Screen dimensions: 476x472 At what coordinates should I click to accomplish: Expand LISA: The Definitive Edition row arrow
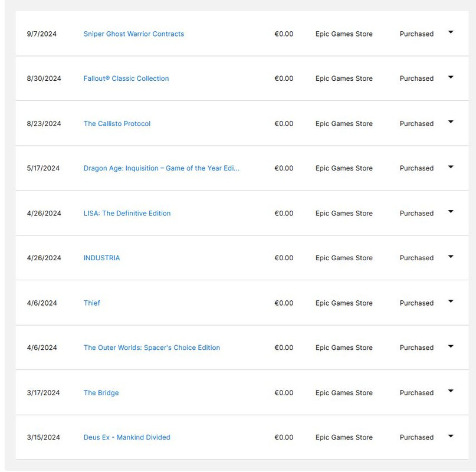(x=451, y=211)
